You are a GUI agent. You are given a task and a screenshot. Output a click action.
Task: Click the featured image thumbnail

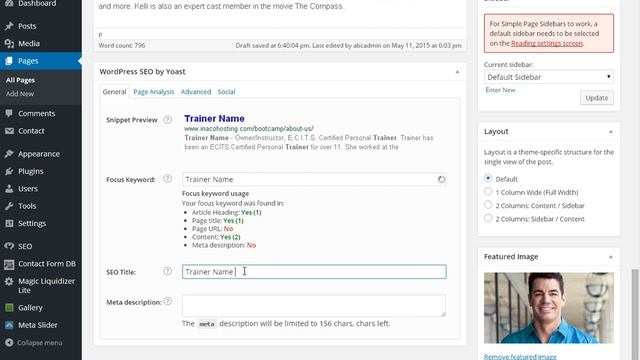(549, 308)
